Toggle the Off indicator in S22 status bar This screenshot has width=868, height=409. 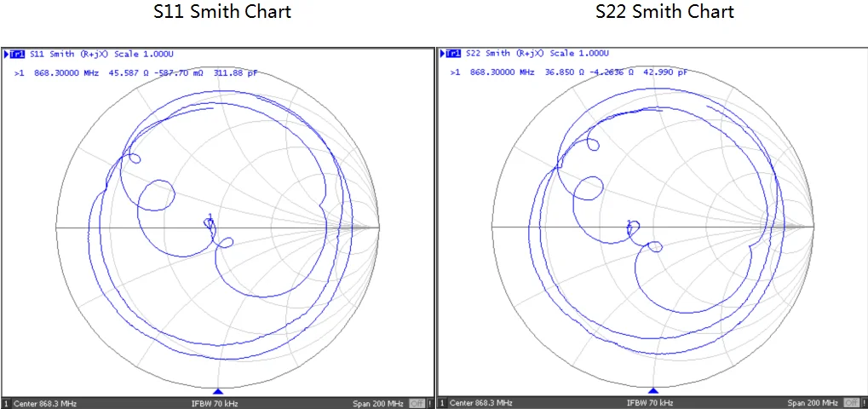point(850,404)
